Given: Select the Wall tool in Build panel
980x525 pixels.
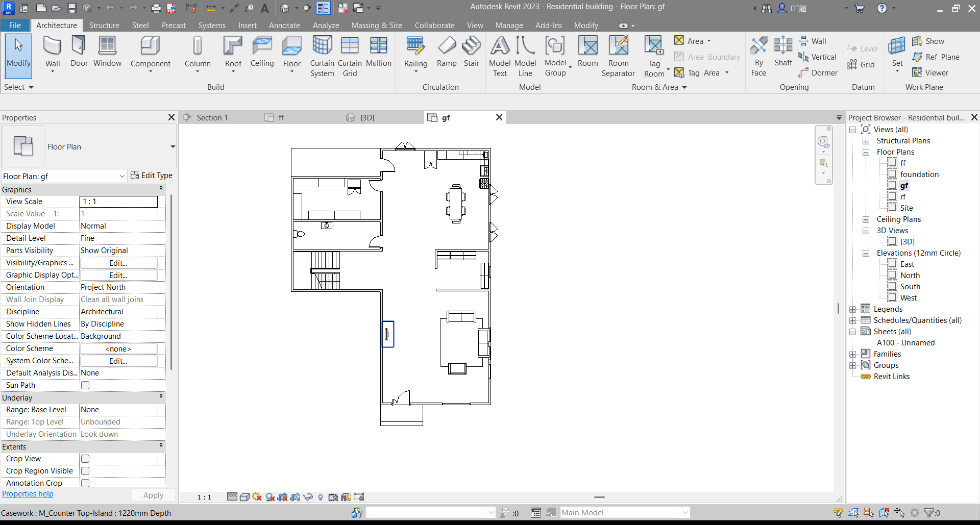Looking at the screenshot, I should tap(53, 53).
